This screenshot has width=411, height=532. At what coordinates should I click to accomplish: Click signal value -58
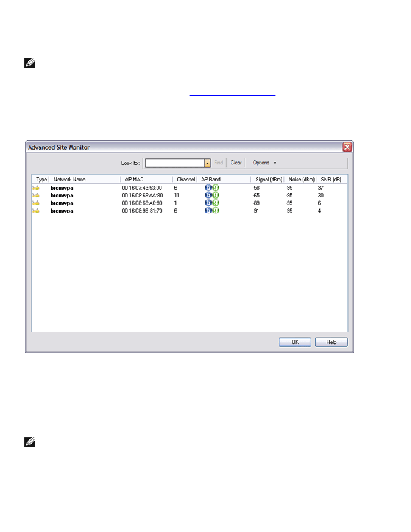coord(256,188)
